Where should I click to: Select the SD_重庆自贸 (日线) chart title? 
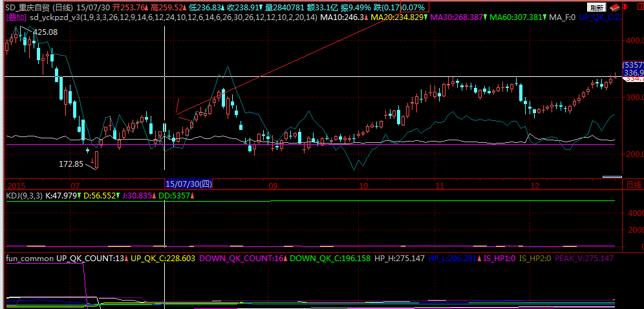coord(40,6)
